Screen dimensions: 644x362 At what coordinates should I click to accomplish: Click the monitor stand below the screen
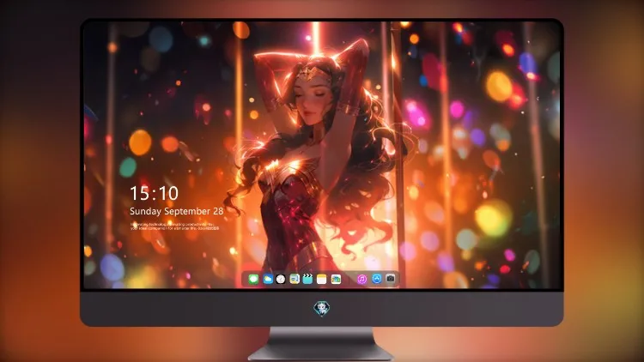(x=322, y=344)
